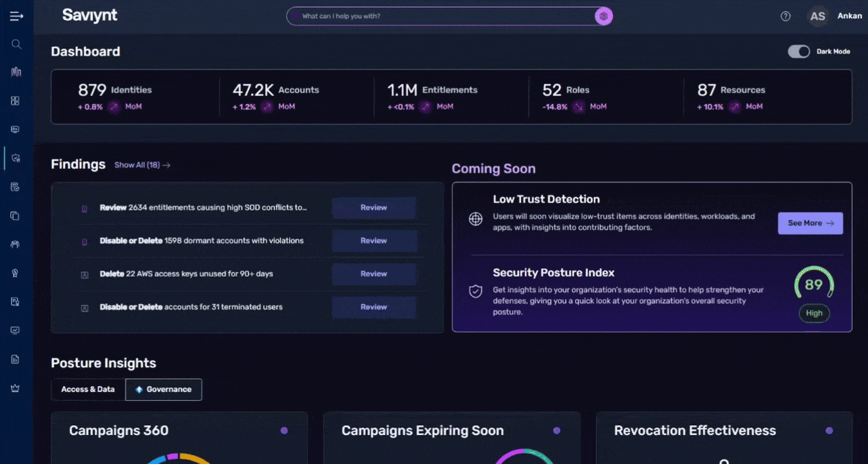Click the downward trend icon under Roles
The image size is (868, 464).
(579, 107)
